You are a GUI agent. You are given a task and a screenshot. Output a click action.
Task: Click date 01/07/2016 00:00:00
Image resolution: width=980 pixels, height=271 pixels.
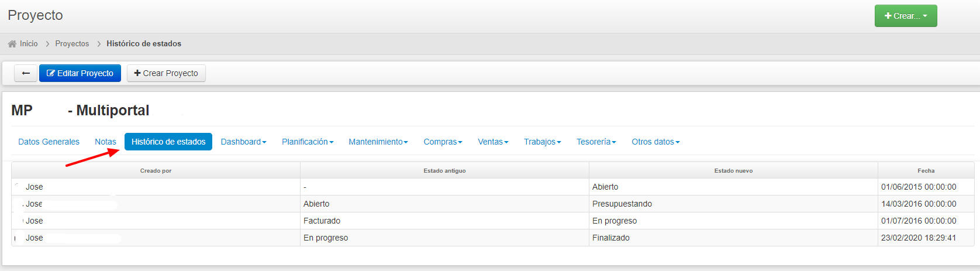919,221
